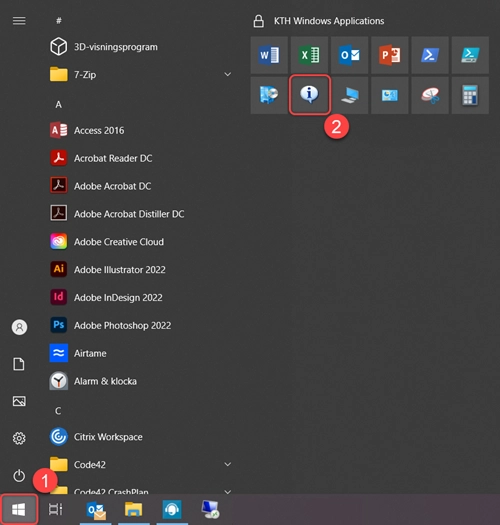Click the Power icon in the Start rail
Image resolution: width=500 pixels, height=525 pixels.
[x=19, y=476]
